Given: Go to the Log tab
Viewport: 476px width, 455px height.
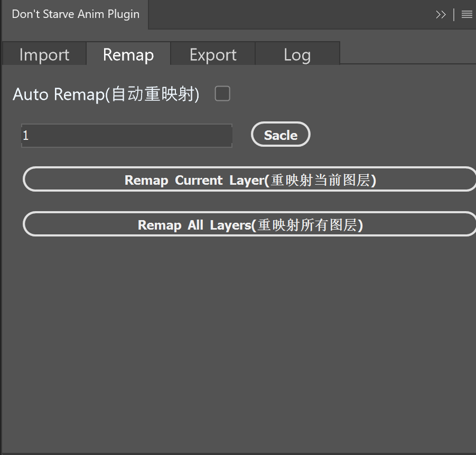Looking at the screenshot, I should (297, 55).
